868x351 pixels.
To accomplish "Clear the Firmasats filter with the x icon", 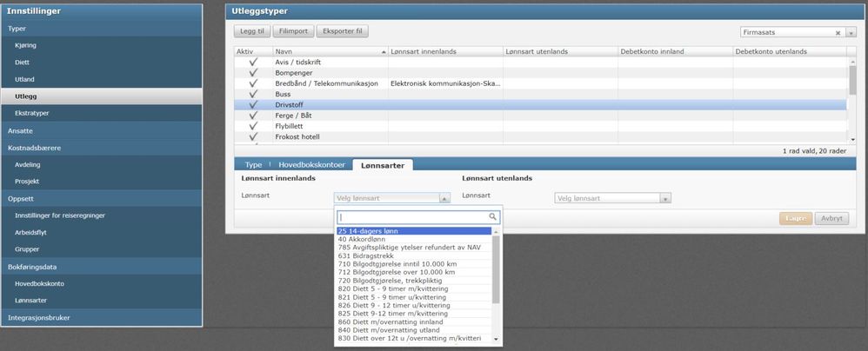I will 838,33.
